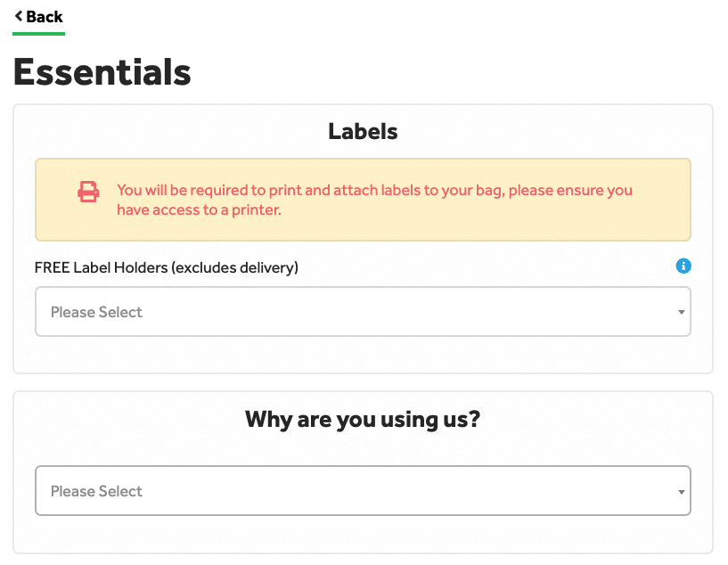Click the '(excludes delivery)' part of the label
This screenshot has width=728, height=565.
tap(235, 268)
